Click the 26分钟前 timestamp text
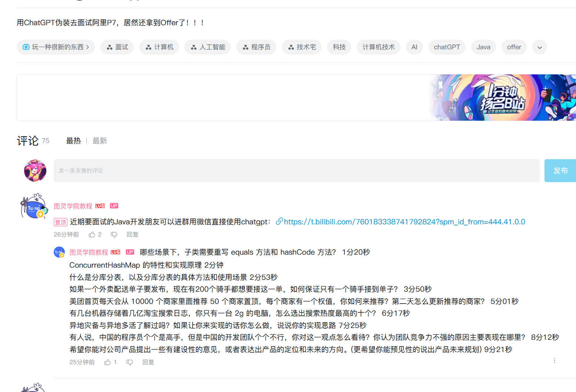576x392 pixels. (x=66, y=234)
